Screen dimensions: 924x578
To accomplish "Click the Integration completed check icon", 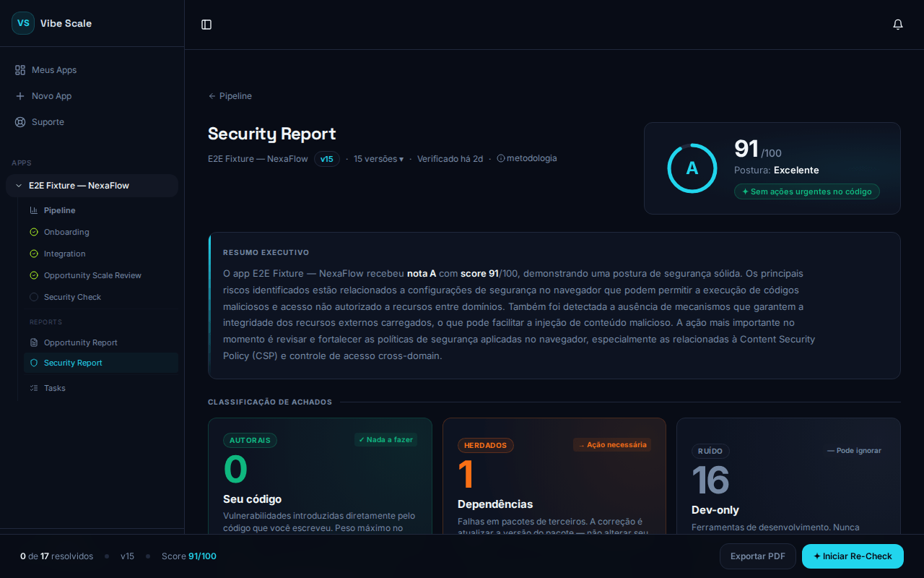I will tap(34, 254).
